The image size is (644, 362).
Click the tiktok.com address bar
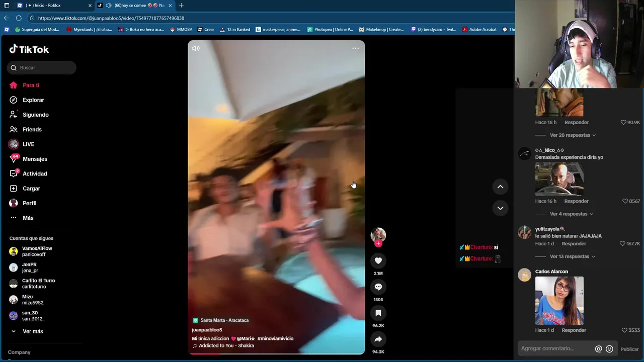click(272, 18)
